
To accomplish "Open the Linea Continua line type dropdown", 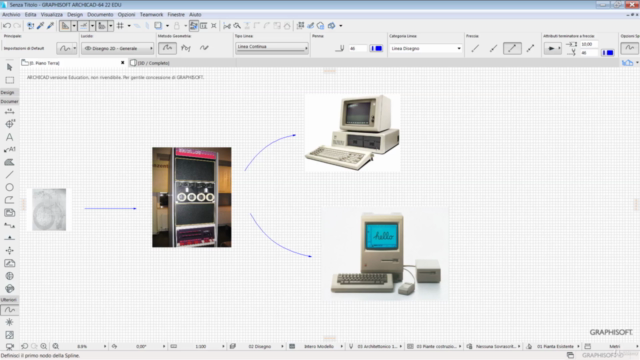I will (x=271, y=47).
